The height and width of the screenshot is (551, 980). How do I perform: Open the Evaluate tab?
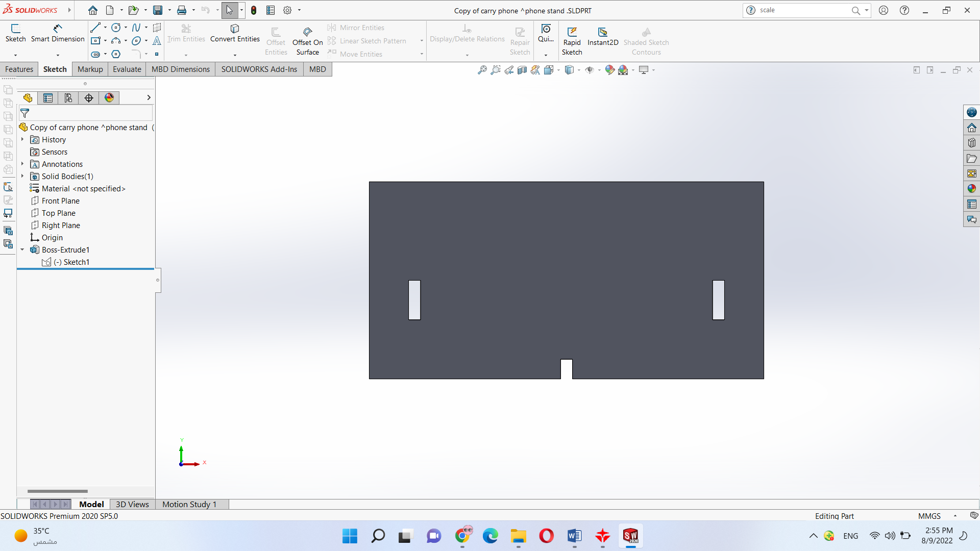click(127, 69)
